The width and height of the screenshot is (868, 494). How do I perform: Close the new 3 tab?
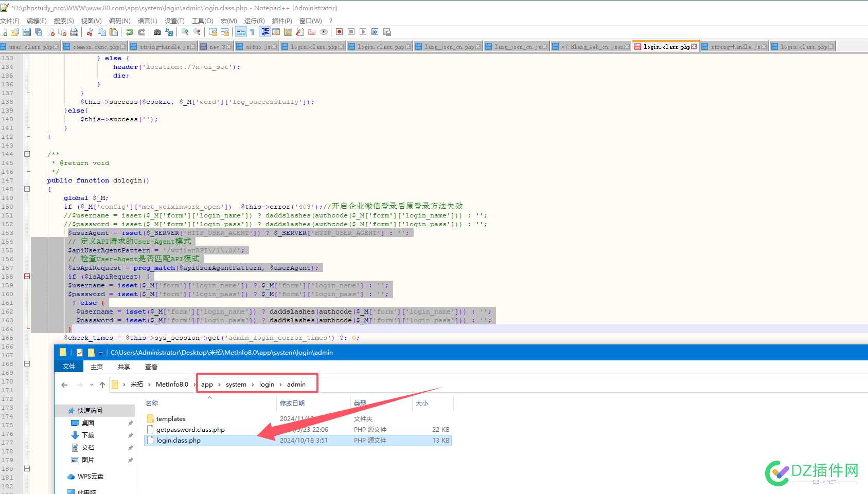tap(228, 47)
